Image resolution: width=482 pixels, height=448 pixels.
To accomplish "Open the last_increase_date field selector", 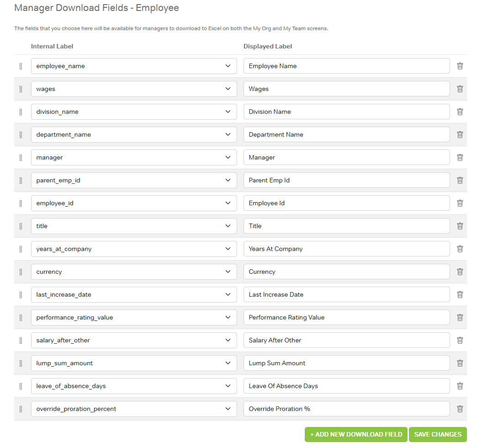I will click(134, 295).
